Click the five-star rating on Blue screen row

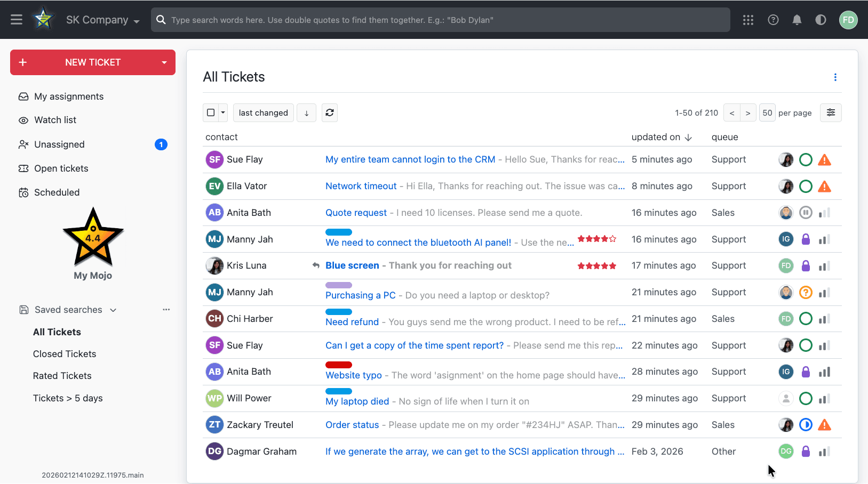click(596, 265)
